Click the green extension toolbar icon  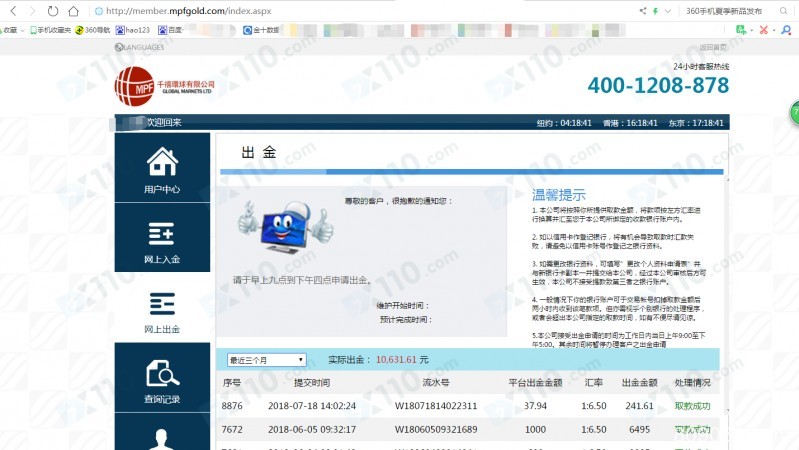741,30
